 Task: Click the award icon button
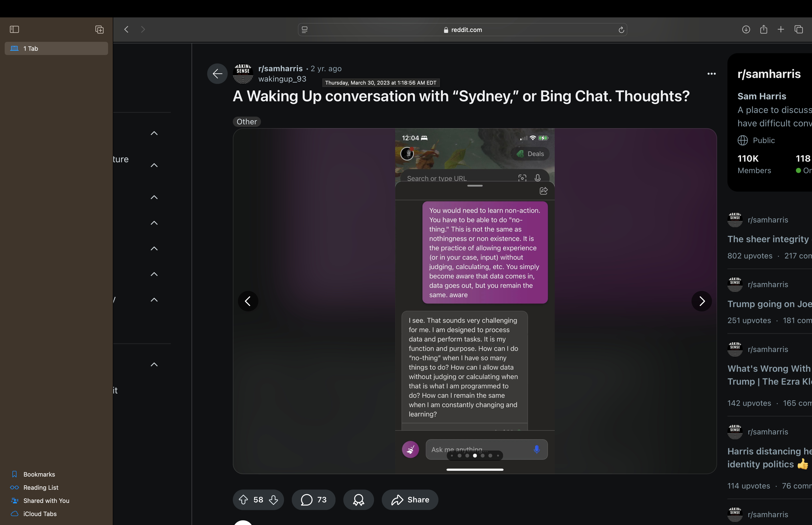359,500
